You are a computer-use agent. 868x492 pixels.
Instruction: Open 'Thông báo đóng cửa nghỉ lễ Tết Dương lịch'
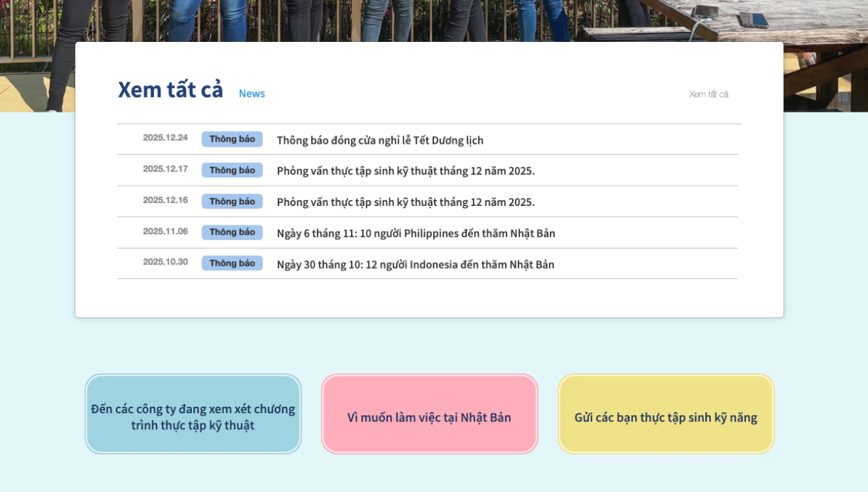tap(380, 140)
